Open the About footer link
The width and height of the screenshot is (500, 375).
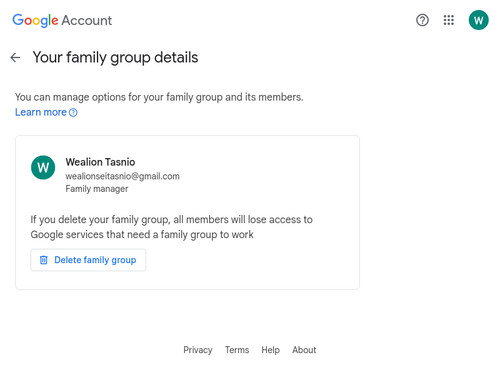tap(304, 350)
